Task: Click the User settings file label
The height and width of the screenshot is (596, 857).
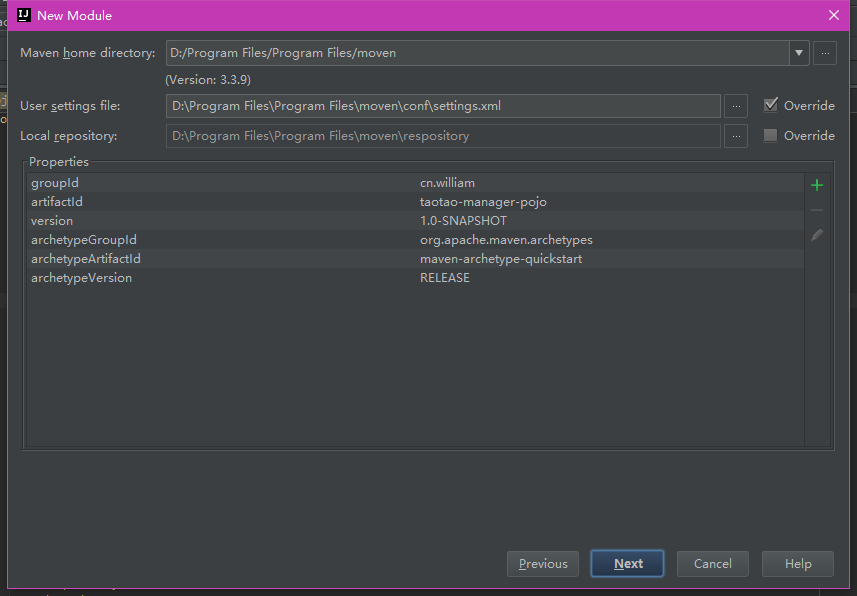Action: [70, 106]
